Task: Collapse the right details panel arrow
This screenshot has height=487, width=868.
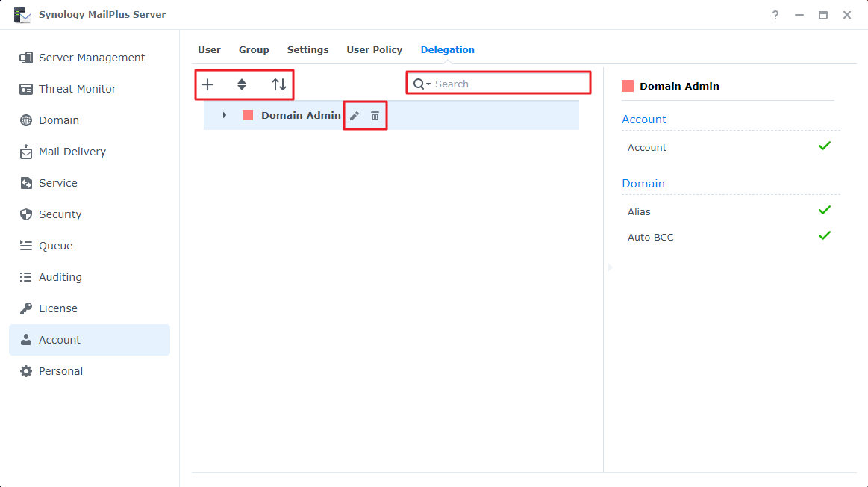Action: pyautogui.click(x=609, y=267)
